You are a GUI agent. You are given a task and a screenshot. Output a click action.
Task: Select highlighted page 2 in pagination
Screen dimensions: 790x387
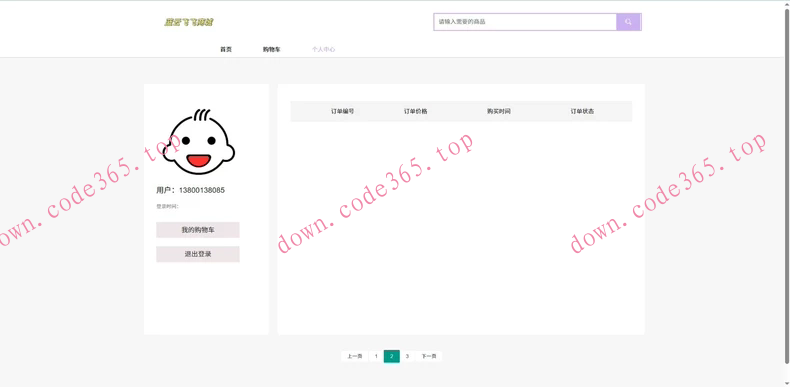[x=391, y=356]
